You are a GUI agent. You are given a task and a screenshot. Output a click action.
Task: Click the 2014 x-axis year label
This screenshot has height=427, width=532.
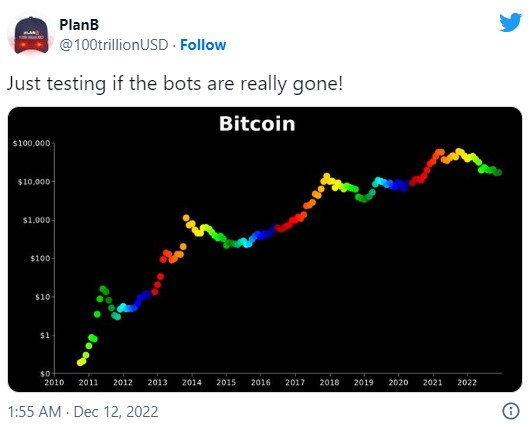click(192, 383)
